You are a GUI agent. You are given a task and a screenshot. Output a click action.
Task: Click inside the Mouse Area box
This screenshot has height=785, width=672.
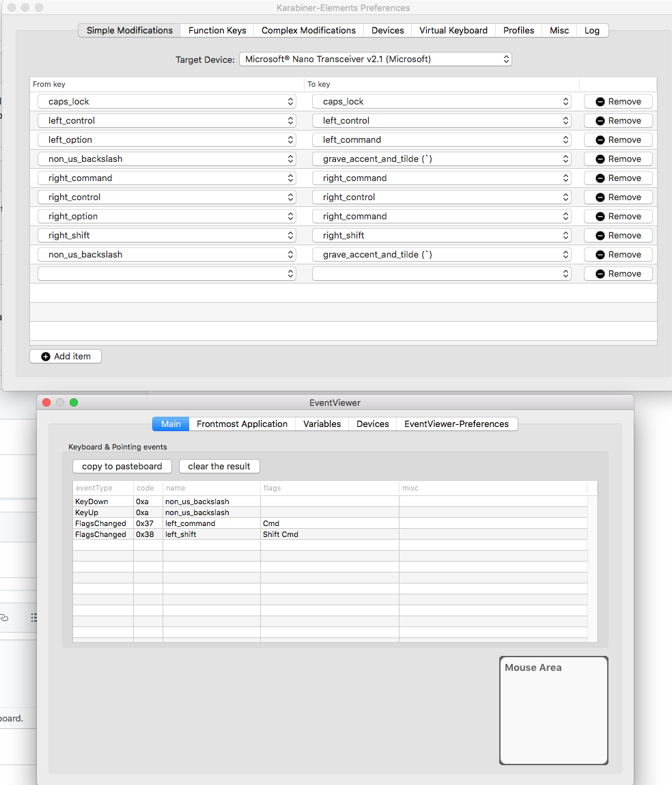pyautogui.click(x=553, y=711)
